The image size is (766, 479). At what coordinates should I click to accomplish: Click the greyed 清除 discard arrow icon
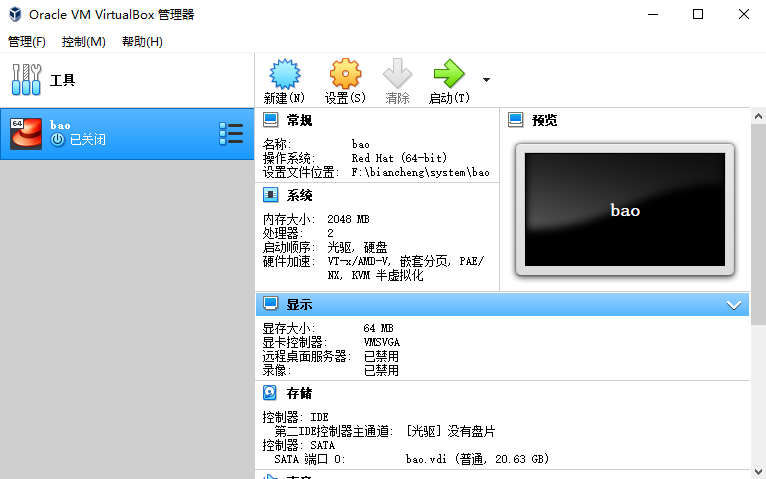[397, 74]
